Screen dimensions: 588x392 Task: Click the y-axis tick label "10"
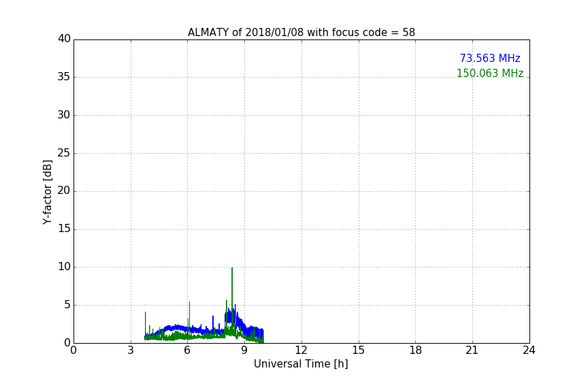(64, 267)
